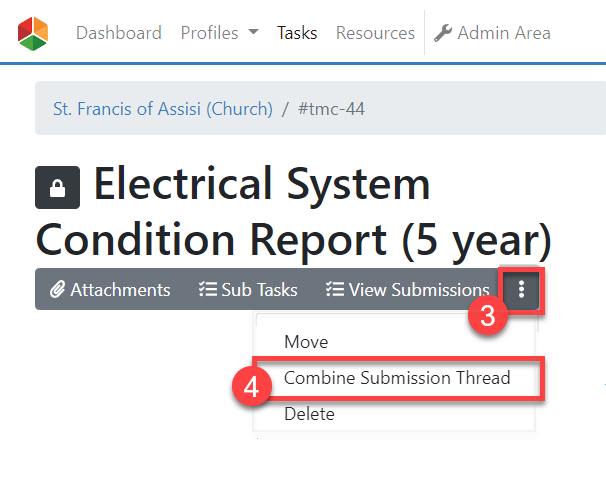
Task: Toggle the three-dot more options menu
Action: 521,290
